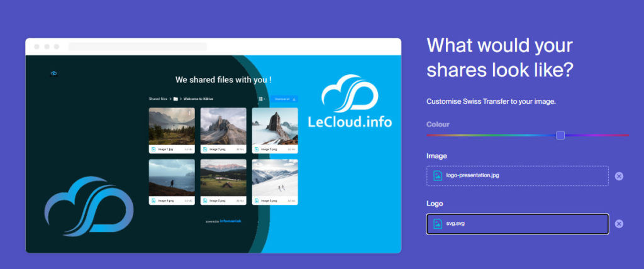The width and height of the screenshot is (644, 269).
Task: Click the Colour hue slider handle
Action: pos(560,135)
